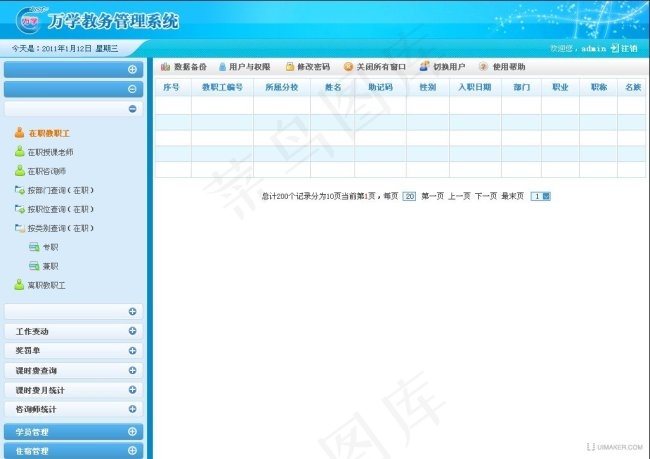This screenshot has width=650, height=459.
Task: Click the 助记码 column header
Action: point(381,87)
